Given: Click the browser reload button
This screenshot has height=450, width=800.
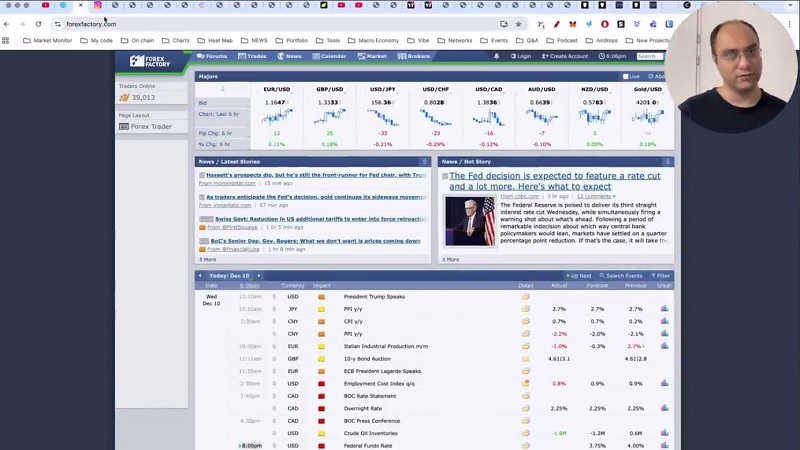Looking at the screenshot, I should coord(38,24).
